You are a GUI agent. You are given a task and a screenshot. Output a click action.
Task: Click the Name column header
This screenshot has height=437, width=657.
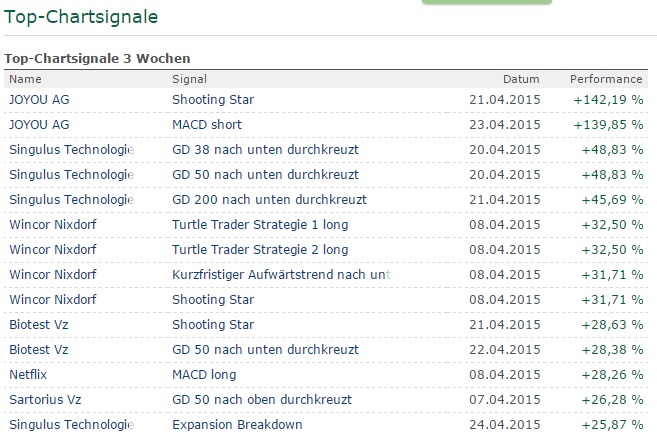25,79
